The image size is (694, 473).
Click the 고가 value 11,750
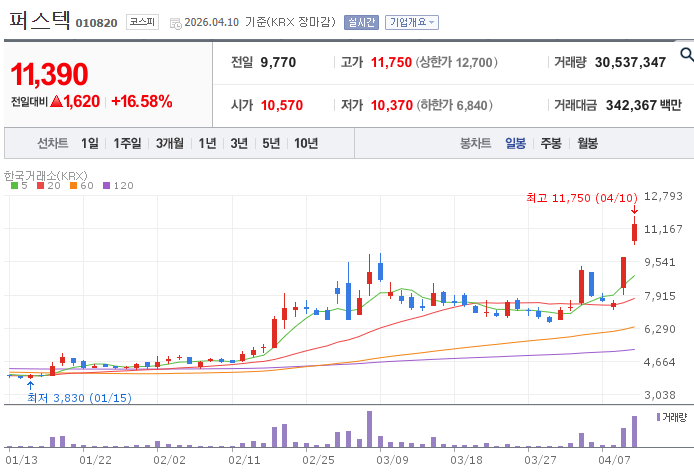[391, 62]
